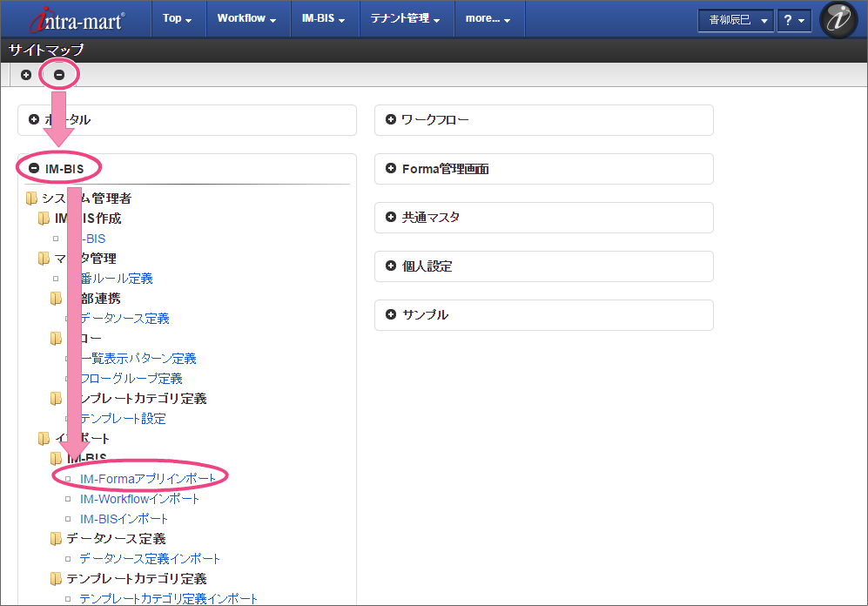Click the round info icon top right
The image size is (868, 606).
pyautogui.click(x=838, y=20)
